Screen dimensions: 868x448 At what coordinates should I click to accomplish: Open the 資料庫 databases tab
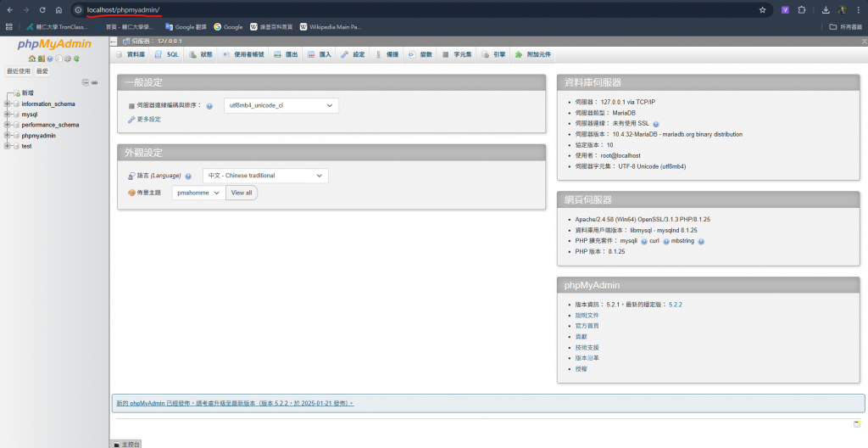[x=130, y=54]
